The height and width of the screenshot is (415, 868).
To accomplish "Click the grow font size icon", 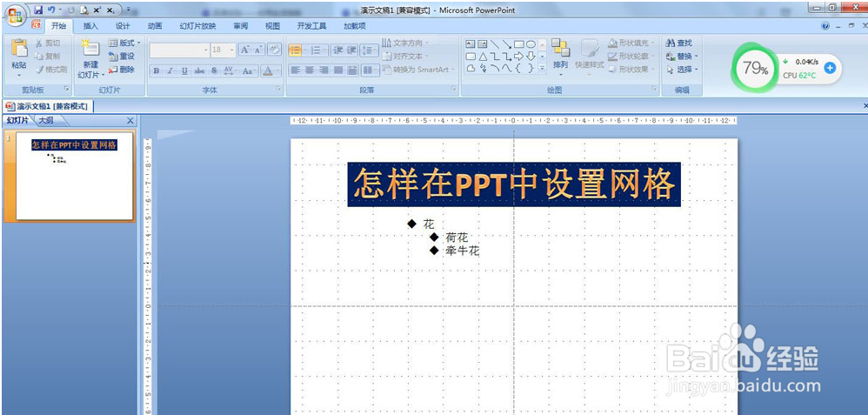I will click(x=245, y=50).
